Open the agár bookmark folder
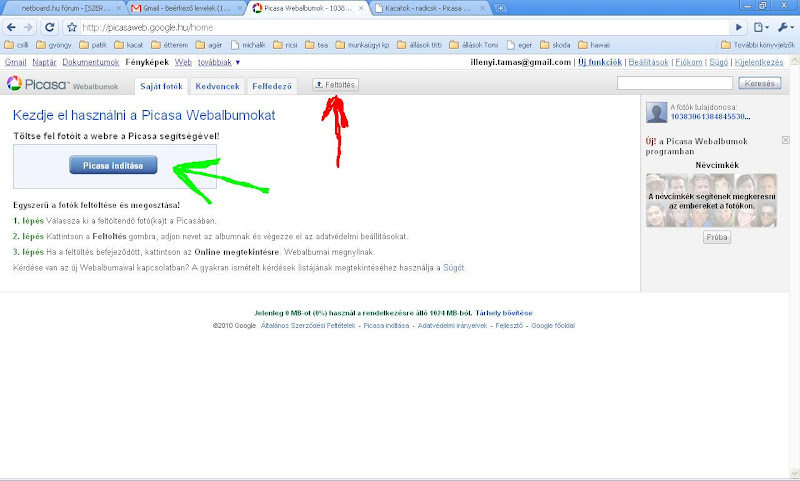 (209, 45)
